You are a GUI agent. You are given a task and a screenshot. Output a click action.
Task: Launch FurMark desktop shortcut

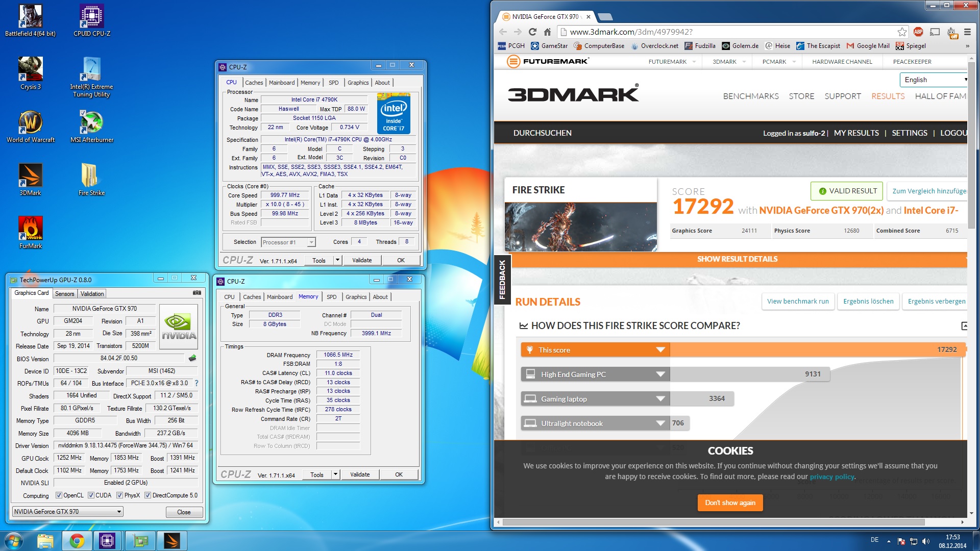coord(30,233)
